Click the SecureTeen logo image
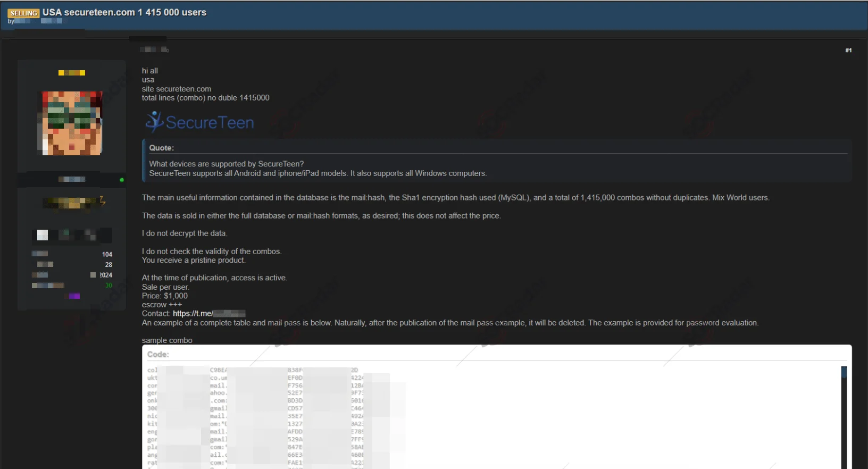Viewport: 868px width, 469px height. click(199, 122)
